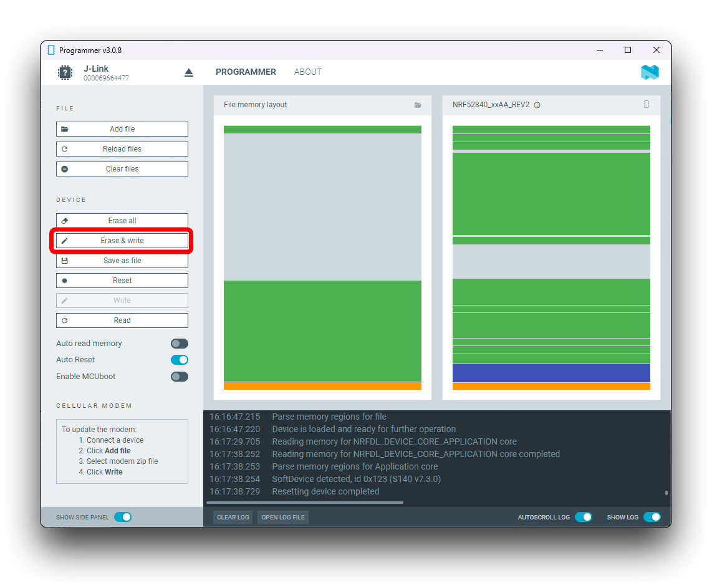Toggle Show Side Panel switch
This screenshot has height=588, width=712.
pyautogui.click(x=123, y=517)
